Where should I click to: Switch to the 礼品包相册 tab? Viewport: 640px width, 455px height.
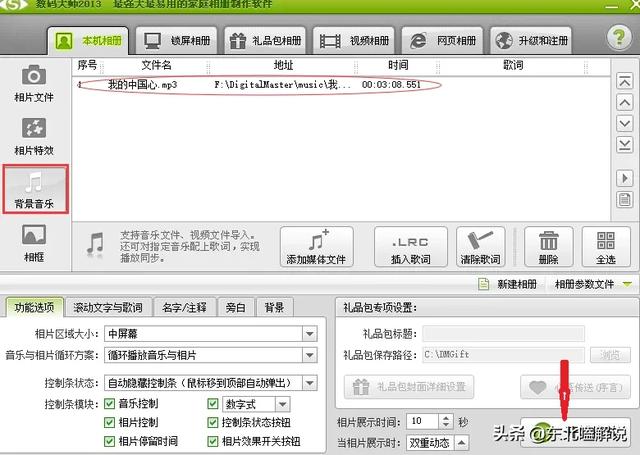tap(265, 41)
